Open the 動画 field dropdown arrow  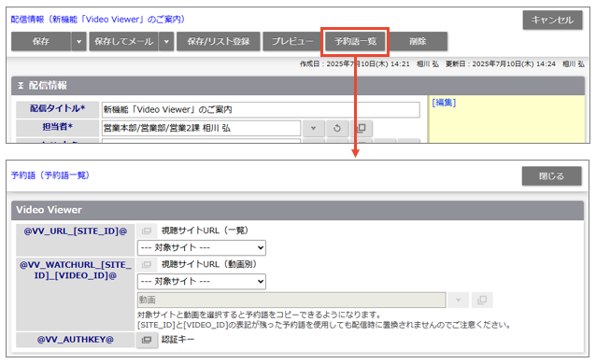click(x=459, y=300)
